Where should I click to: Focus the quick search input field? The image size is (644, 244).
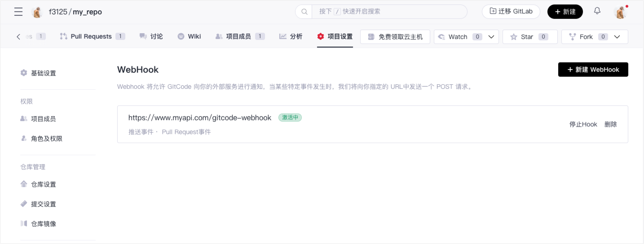(x=388, y=12)
